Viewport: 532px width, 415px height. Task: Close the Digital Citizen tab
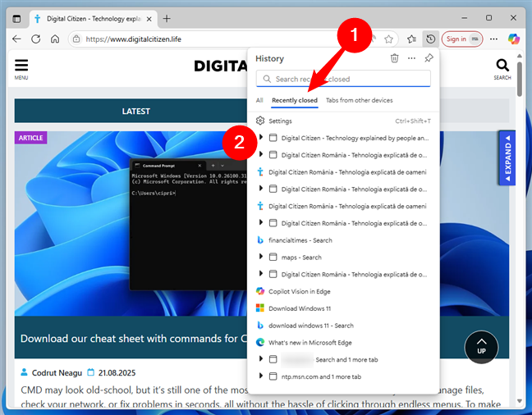pyautogui.click(x=149, y=19)
